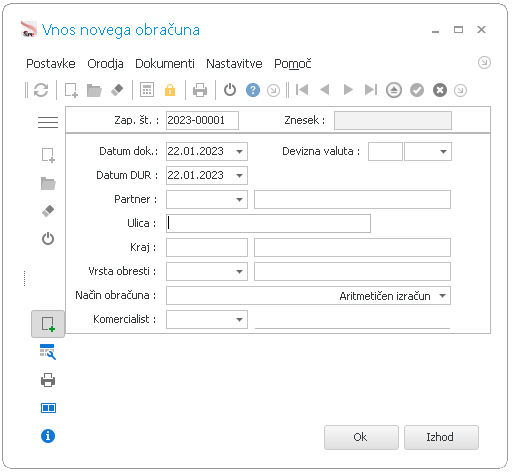
Task: Toggle the sidebar hamburger menu
Action: pyautogui.click(x=48, y=122)
